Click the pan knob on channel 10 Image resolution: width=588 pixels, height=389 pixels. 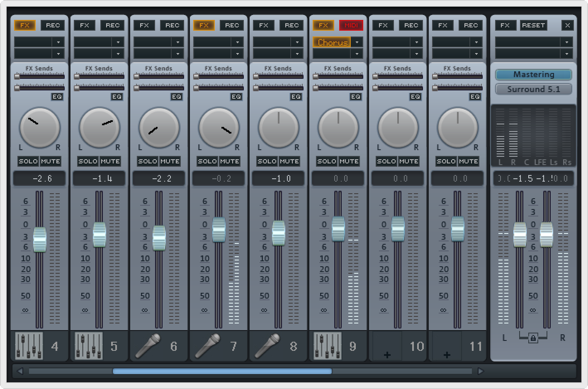click(398, 127)
